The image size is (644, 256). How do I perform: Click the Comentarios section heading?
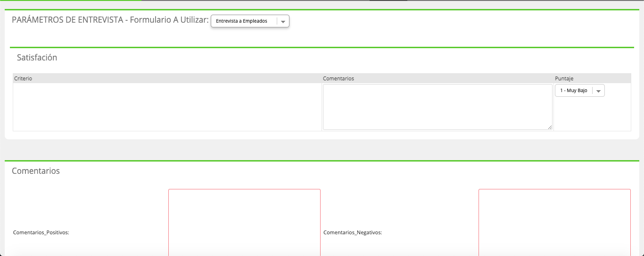pyautogui.click(x=36, y=171)
